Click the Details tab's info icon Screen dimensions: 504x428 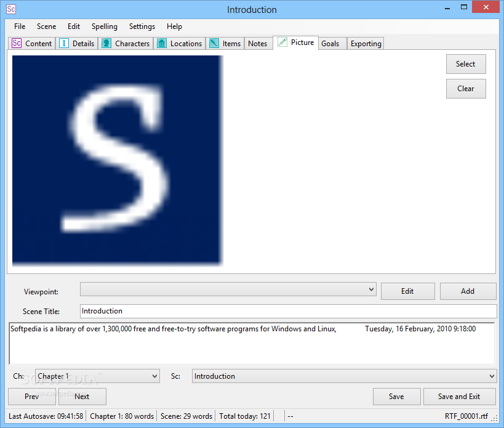point(63,43)
